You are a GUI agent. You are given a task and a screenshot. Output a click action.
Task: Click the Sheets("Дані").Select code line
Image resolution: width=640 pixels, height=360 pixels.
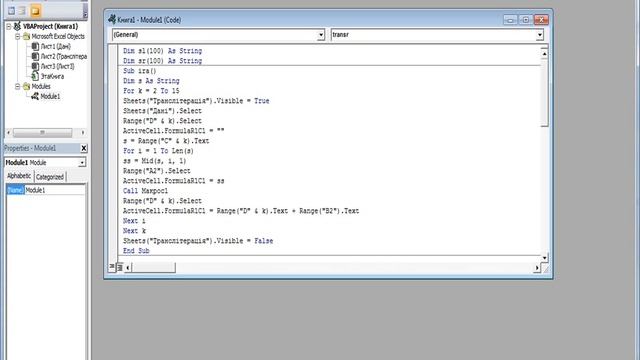click(162, 111)
